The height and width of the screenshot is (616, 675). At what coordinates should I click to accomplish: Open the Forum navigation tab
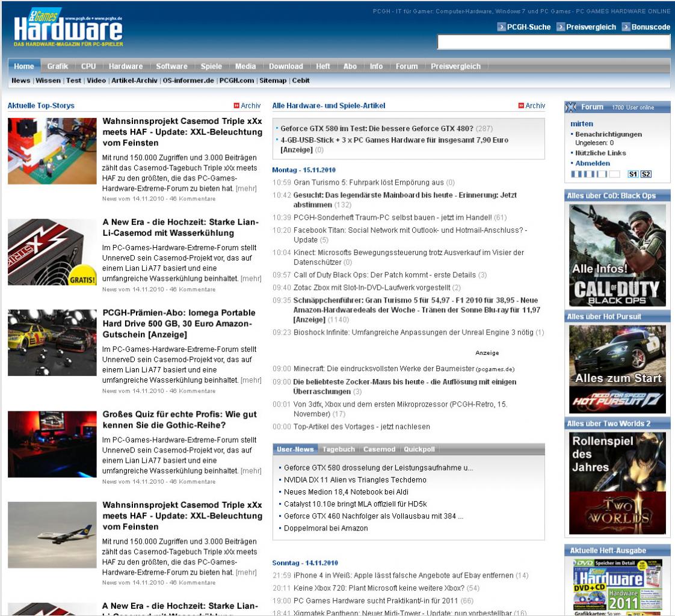(x=407, y=66)
